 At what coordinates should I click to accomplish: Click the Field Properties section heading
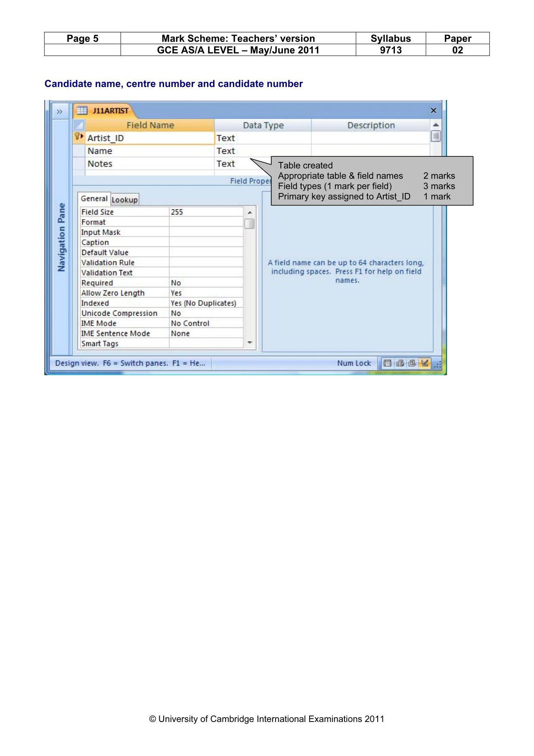coord(251,181)
